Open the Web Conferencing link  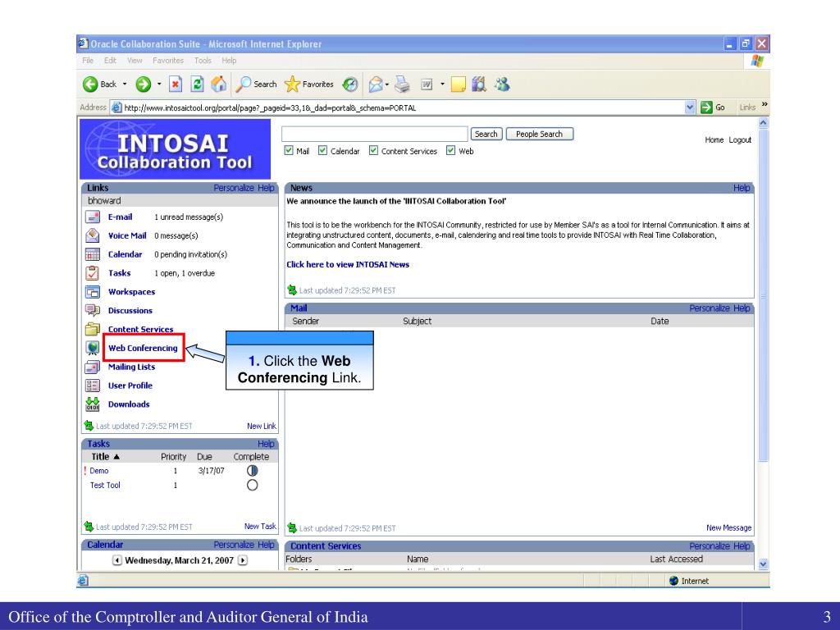(x=143, y=348)
